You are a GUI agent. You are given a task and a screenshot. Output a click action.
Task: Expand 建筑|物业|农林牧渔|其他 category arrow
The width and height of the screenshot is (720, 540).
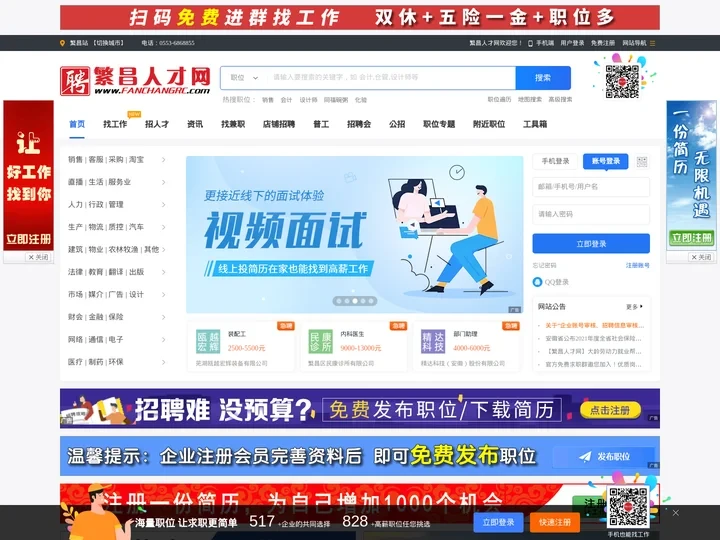click(x=163, y=250)
